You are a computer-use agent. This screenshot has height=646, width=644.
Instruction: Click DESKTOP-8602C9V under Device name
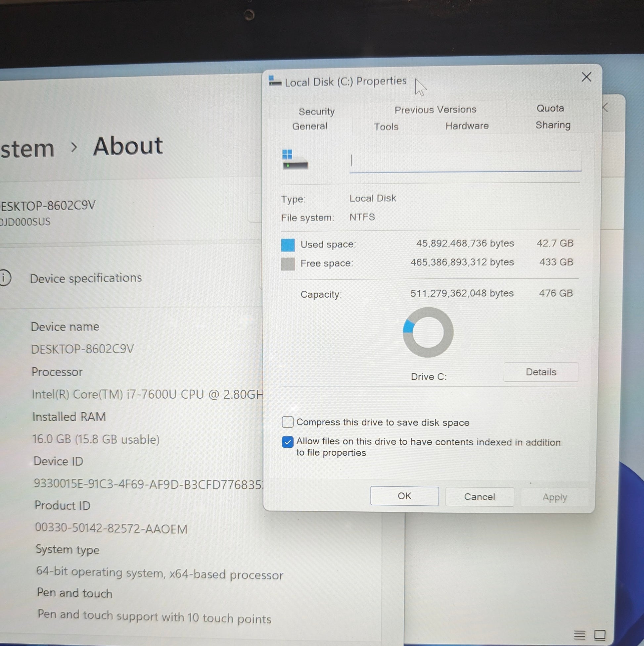click(x=82, y=349)
